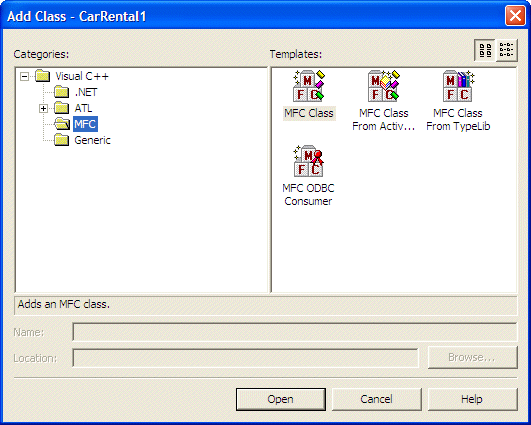Click the Browse... button

[x=472, y=357]
